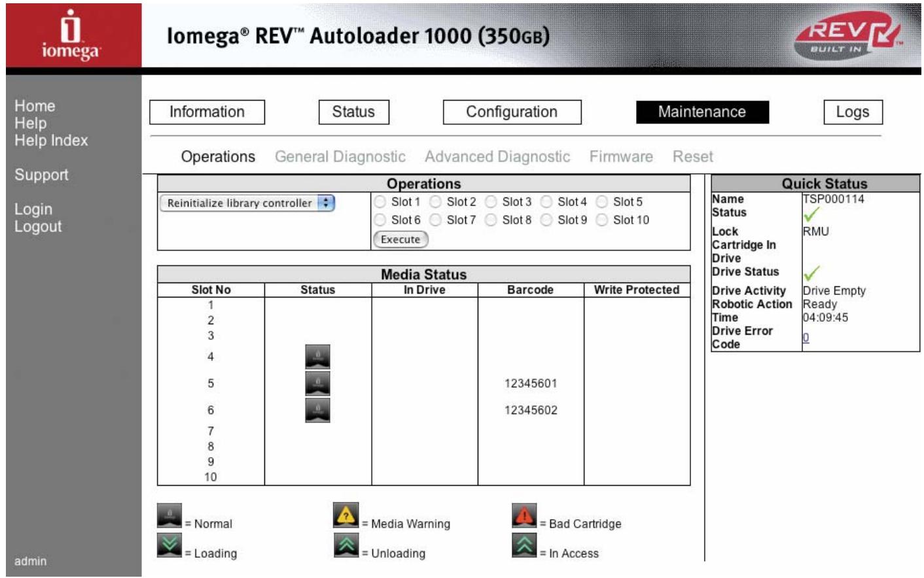This screenshot has width=924, height=578.
Task: Click the In Access legend icon
Action: (524, 545)
